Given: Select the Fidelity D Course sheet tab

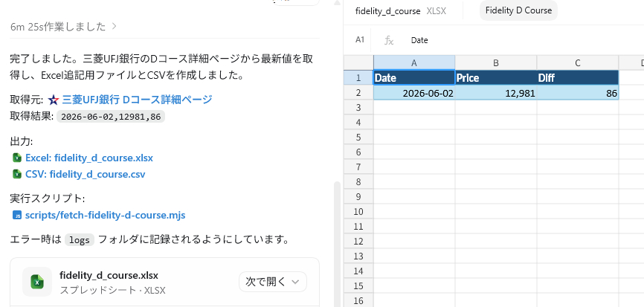Looking at the screenshot, I should (518, 10).
